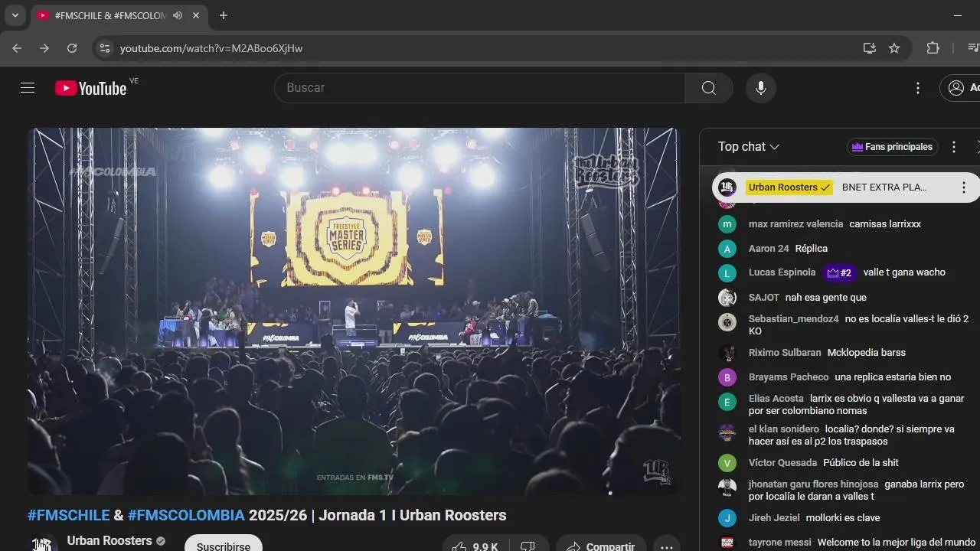Screen dimensions: 980x551
Task: Open browser extensions puzzle icon
Action: tap(933, 48)
